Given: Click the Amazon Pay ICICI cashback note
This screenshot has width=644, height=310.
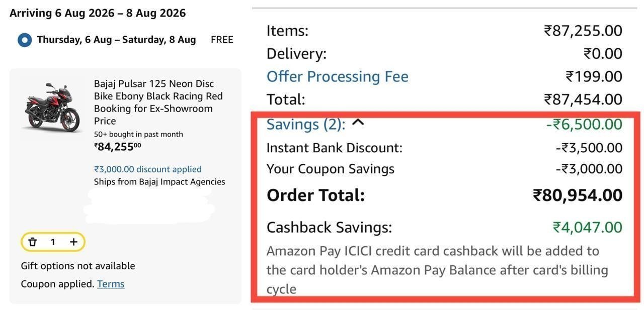Looking at the screenshot, I should (x=437, y=270).
